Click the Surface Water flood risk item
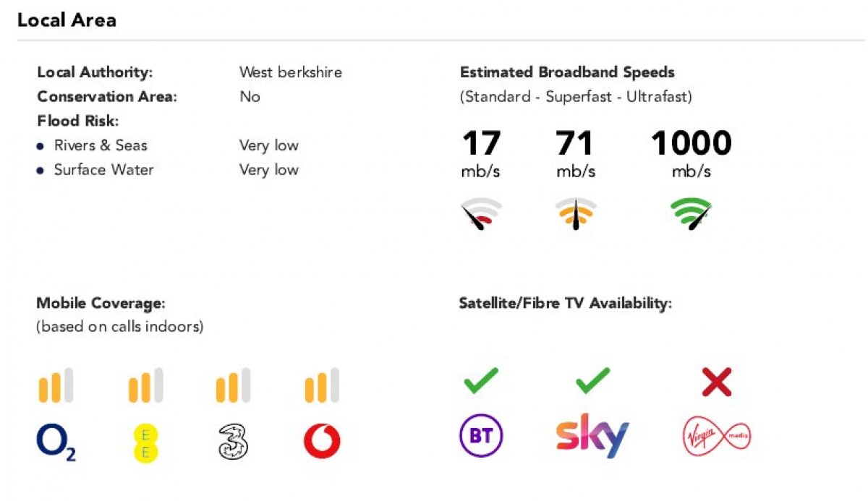 (103, 170)
